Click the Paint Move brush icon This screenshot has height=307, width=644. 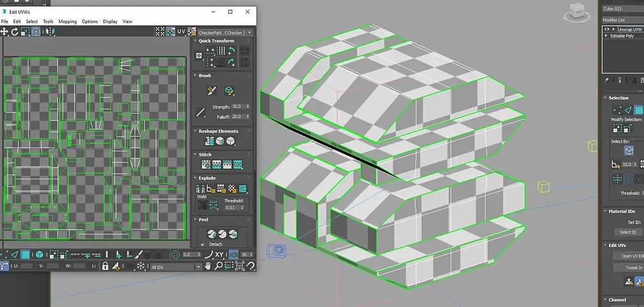point(212,91)
